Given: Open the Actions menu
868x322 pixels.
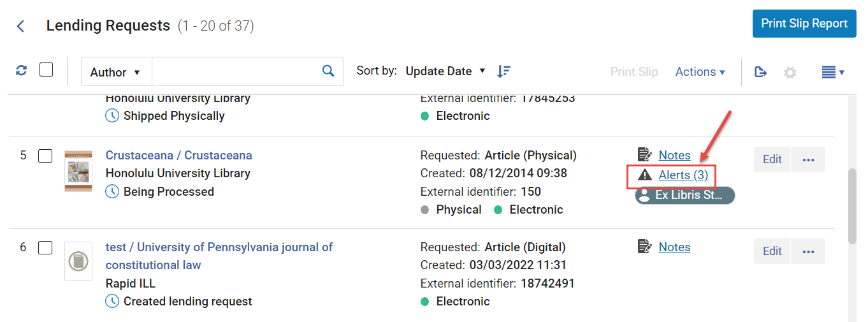Looking at the screenshot, I should tap(700, 72).
